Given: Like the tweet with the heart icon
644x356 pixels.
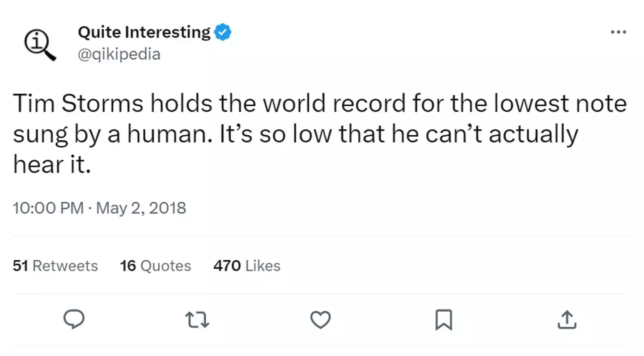Looking at the screenshot, I should [321, 320].
